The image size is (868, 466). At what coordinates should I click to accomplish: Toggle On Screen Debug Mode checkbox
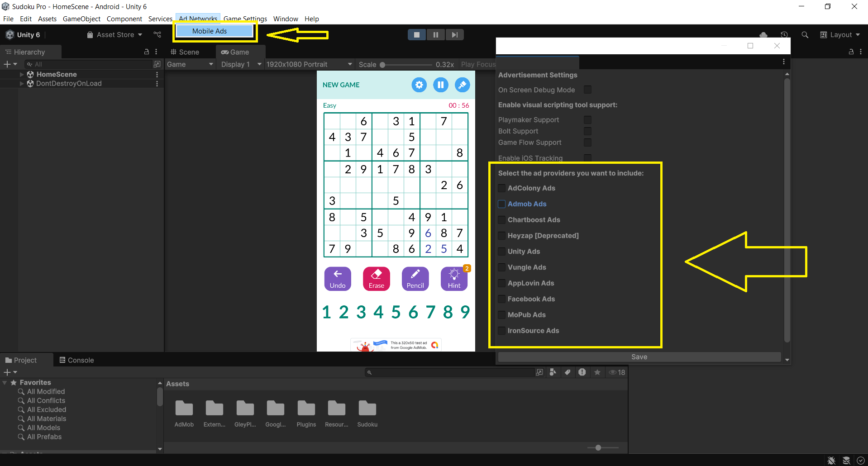pyautogui.click(x=587, y=90)
